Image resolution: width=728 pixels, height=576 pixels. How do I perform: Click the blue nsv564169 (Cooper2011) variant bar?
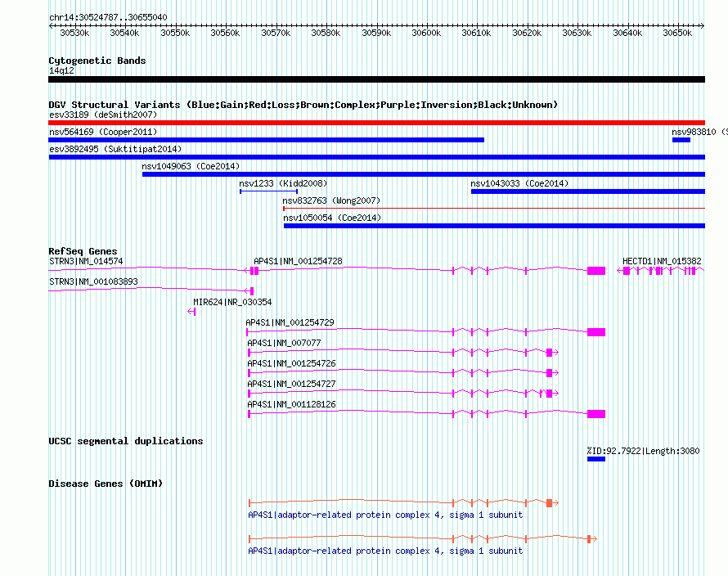click(x=266, y=140)
